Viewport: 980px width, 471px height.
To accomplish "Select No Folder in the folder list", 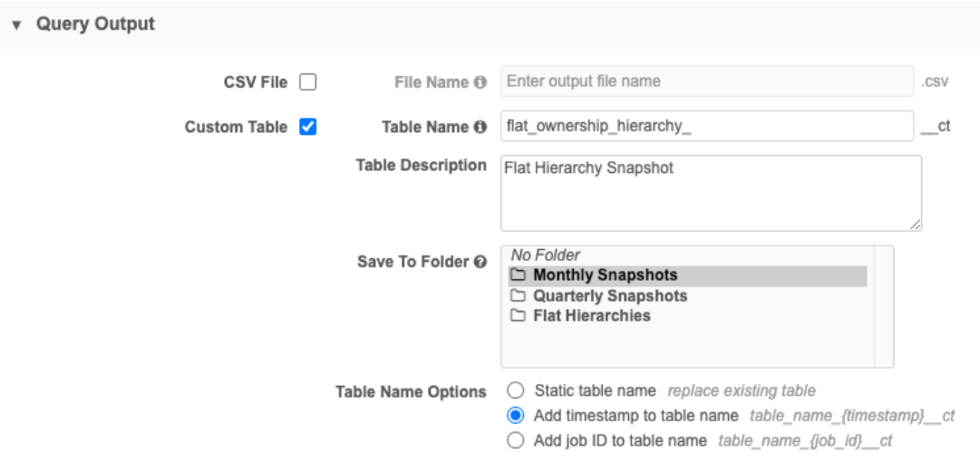I will 546,255.
